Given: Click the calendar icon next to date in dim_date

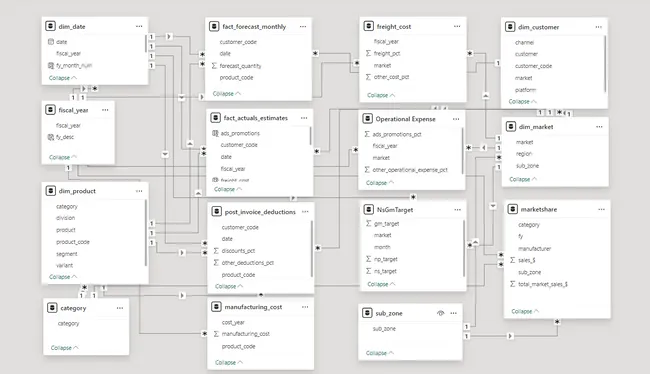Looking at the screenshot, I should 51,41.
